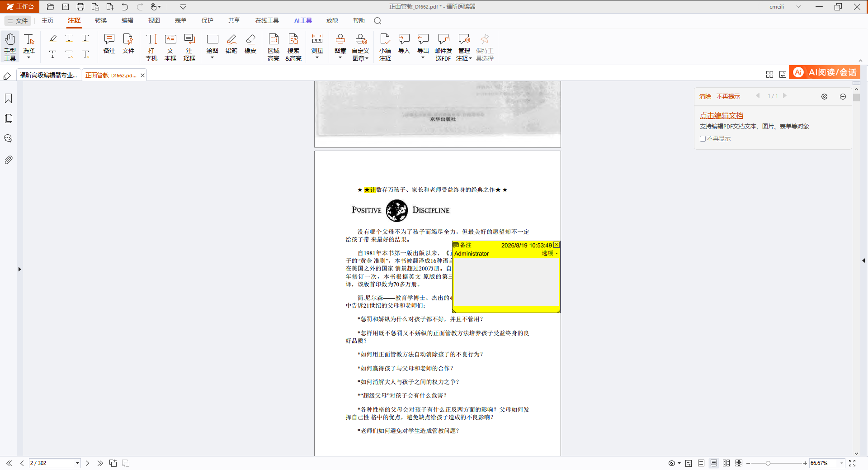Viewport: 868px width, 470px height.
Task: Open the page thumbnails panel icon
Action: click(x=8, y=119)
